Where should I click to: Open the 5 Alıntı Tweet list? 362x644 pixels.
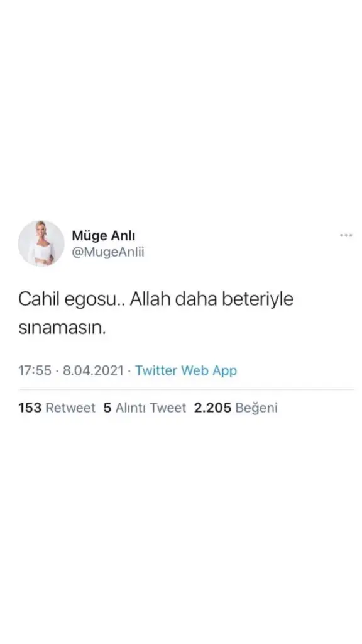[145, 408]
